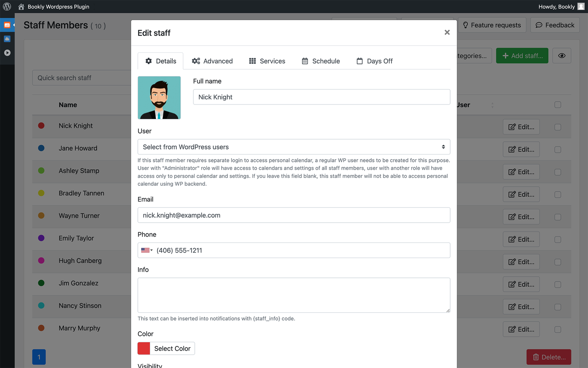Open the Schedule tab calendar icon
Viewport: 588px width, 368px height.
pos(305,61)
